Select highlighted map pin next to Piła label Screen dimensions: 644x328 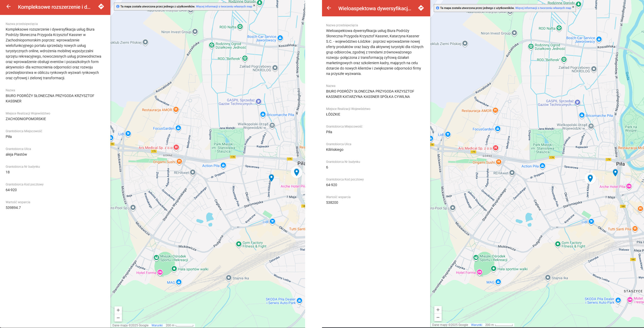click(x=296, y=172)
